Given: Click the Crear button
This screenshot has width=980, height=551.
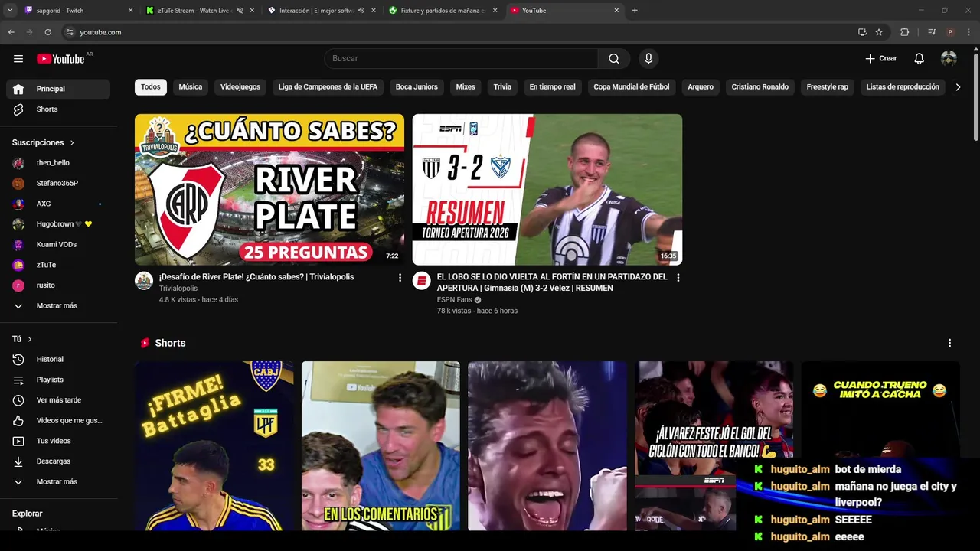Looking at the screenshot, I should coord(881,59).
